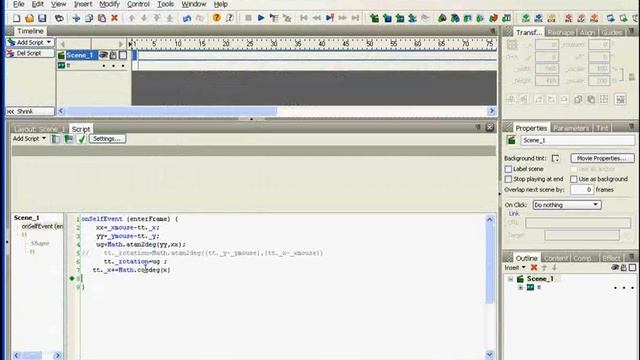Open the Modify menu
Viewport: 640px width, 360px height.
click(x=109, y=4)
